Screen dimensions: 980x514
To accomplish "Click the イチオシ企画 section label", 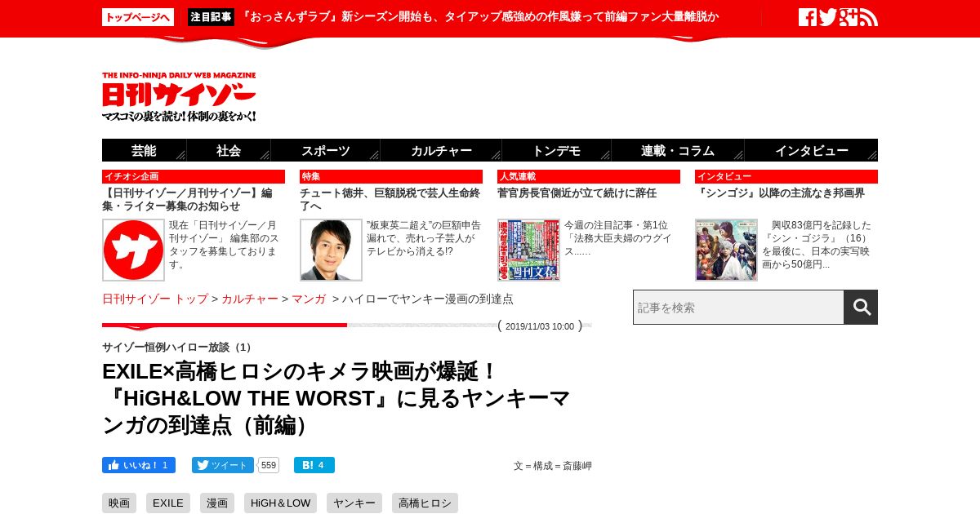I will pos(194,176).
